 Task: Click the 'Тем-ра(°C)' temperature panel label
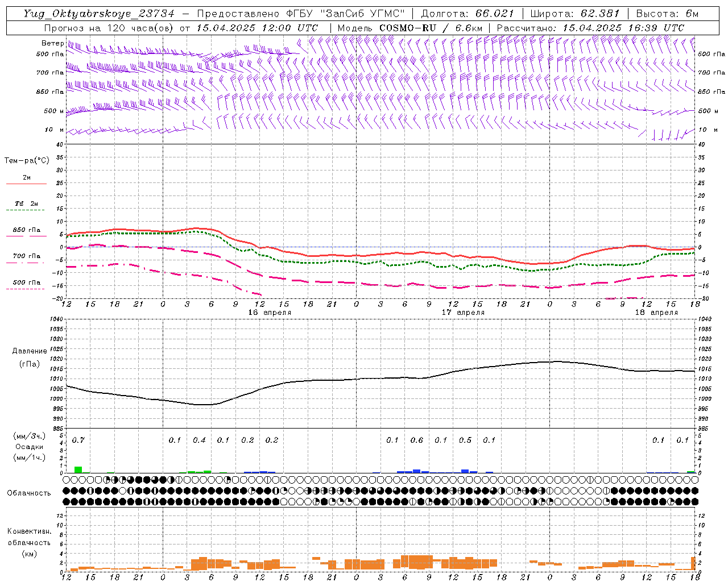pyautogui.click(x=27, y=161)
